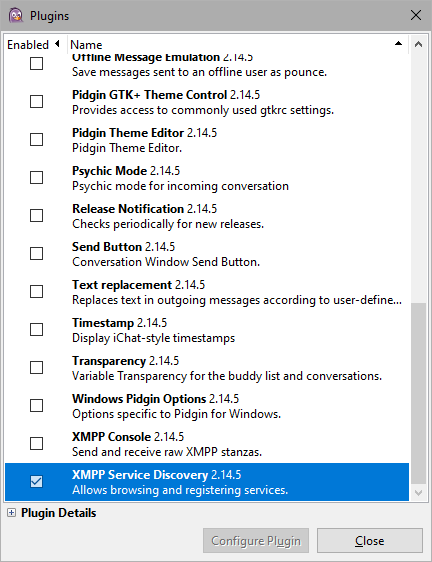Select the Timestamp 2.14.5 row
This screenshot has width=432, height=562.
pos(207,330)
